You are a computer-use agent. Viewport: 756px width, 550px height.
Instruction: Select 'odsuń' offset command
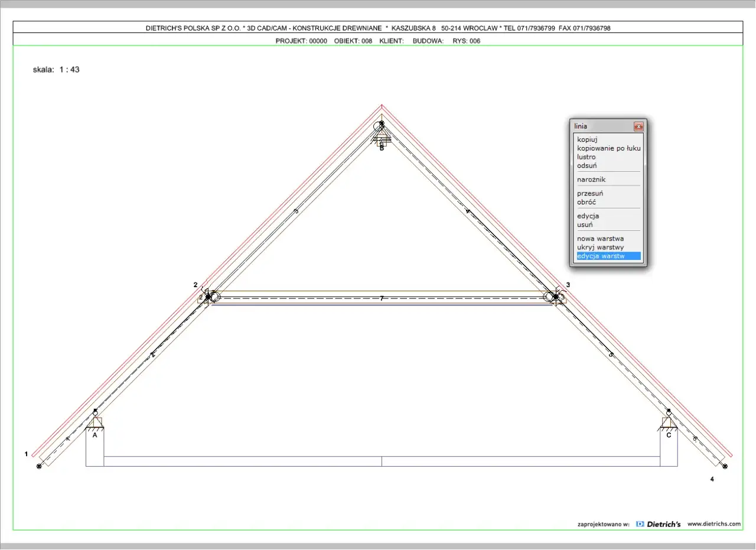[587, 166]
